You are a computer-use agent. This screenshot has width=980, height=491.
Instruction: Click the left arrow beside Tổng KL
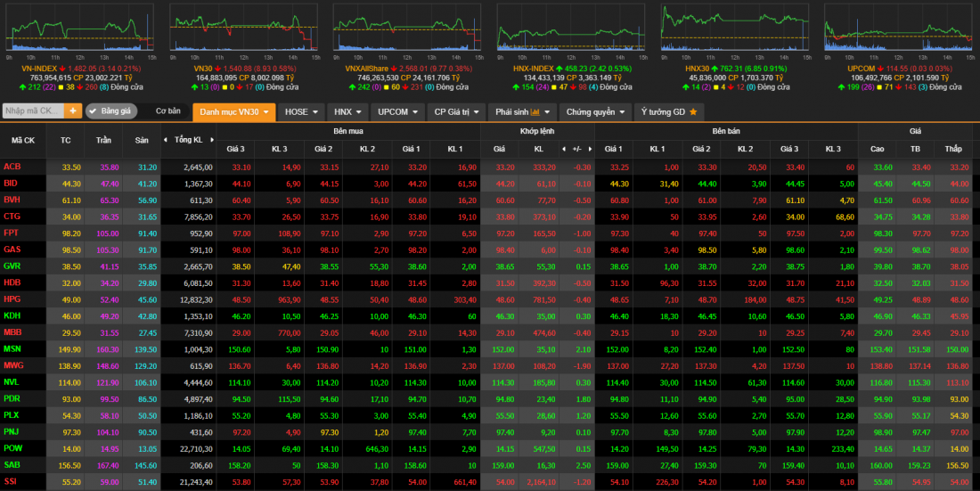[x=165, y=140]
